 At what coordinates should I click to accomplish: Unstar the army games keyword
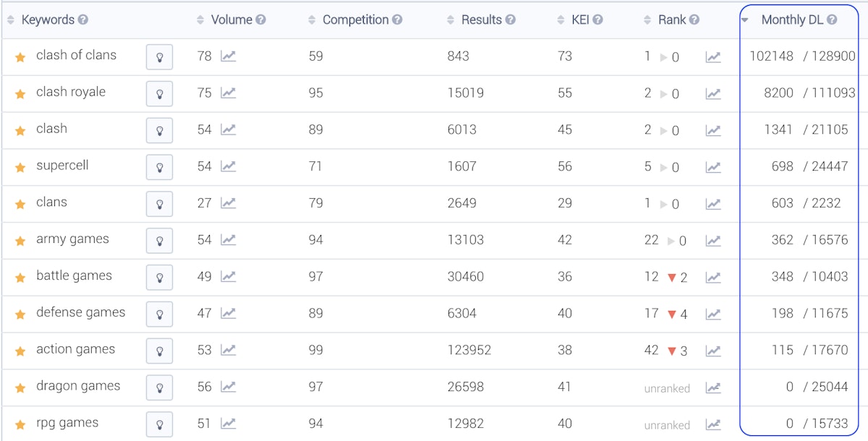[20, 241]
